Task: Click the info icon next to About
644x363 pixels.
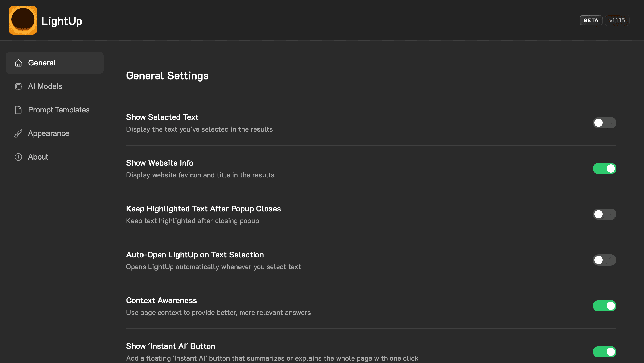Action: click(18, 157)
